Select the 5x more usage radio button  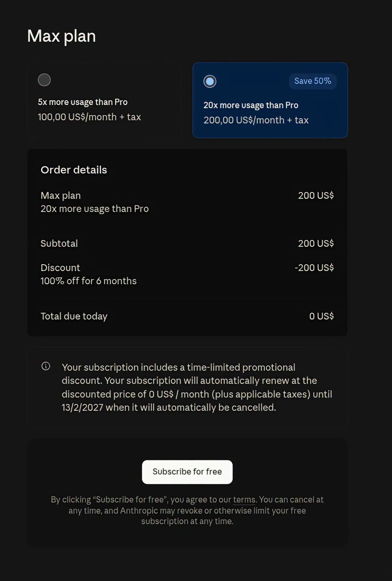(x=44, y=80)
